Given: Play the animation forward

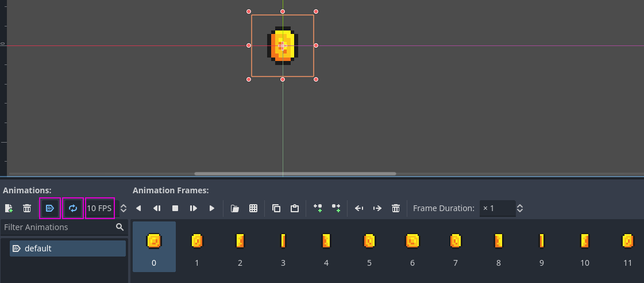Looking at the screenshot, I should point(212,208).
